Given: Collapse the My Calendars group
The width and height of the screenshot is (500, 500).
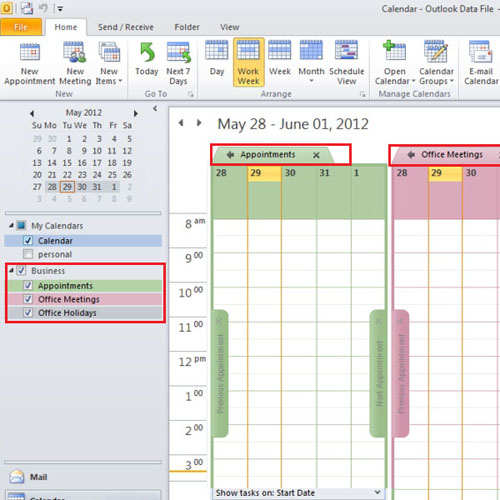Looking at the screenshot, I should click(11, 225).
